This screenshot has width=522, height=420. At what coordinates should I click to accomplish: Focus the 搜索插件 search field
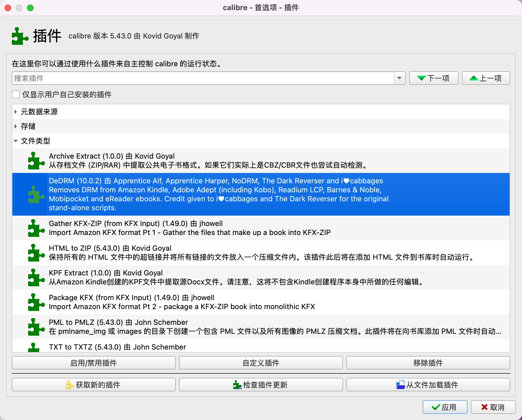click(203, 78)
